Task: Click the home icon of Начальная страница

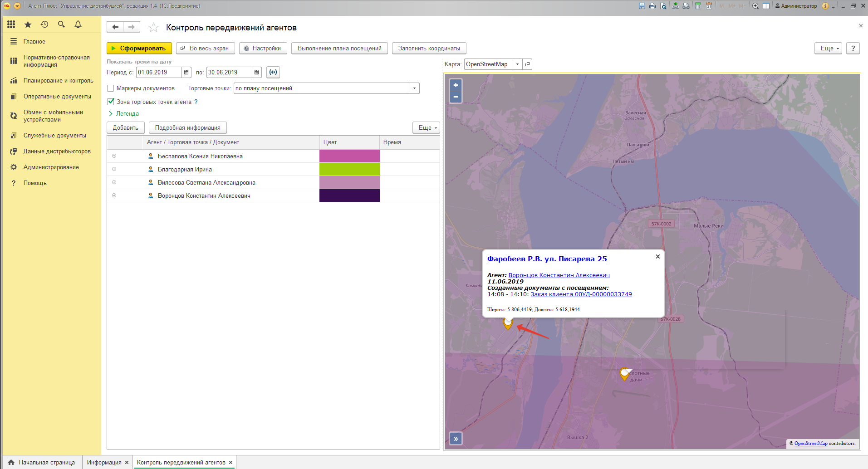Action: [11, 462]
